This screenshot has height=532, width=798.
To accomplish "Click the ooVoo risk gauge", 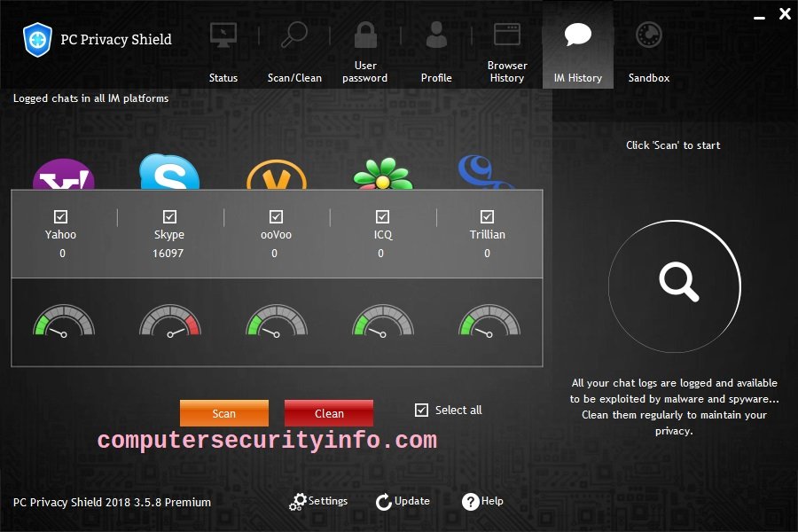I will pyautogui.click(x=277, y=321).
